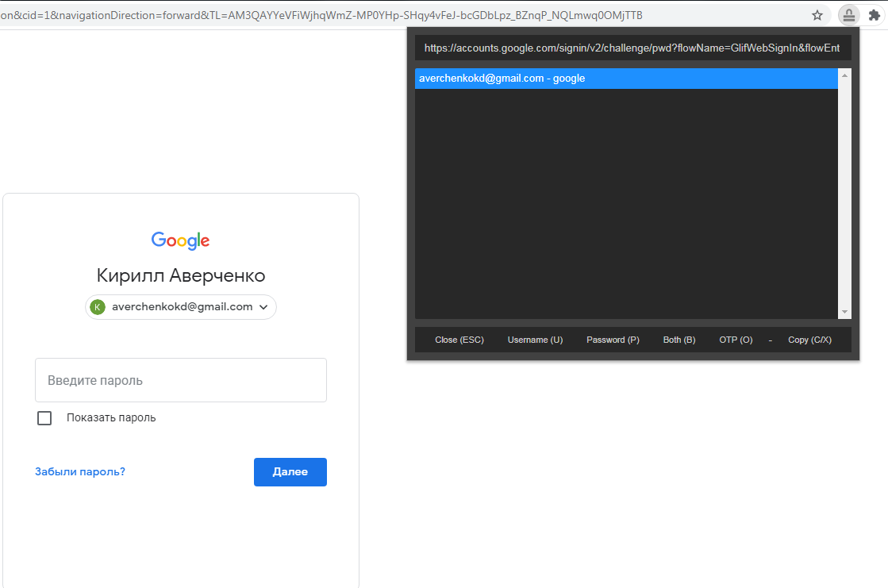This screenshot has width=888, height=588.
Task: Enable the Показать пароль checkbox
Action: 44,418
